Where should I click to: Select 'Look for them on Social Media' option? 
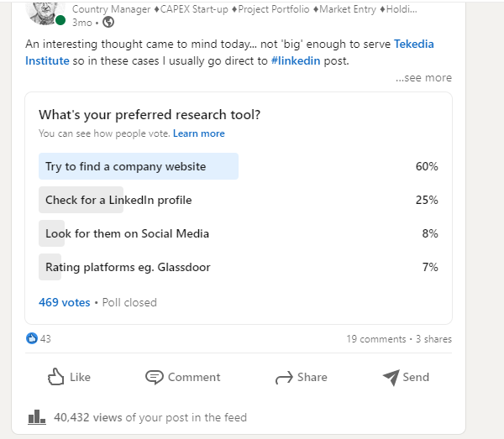127,233
